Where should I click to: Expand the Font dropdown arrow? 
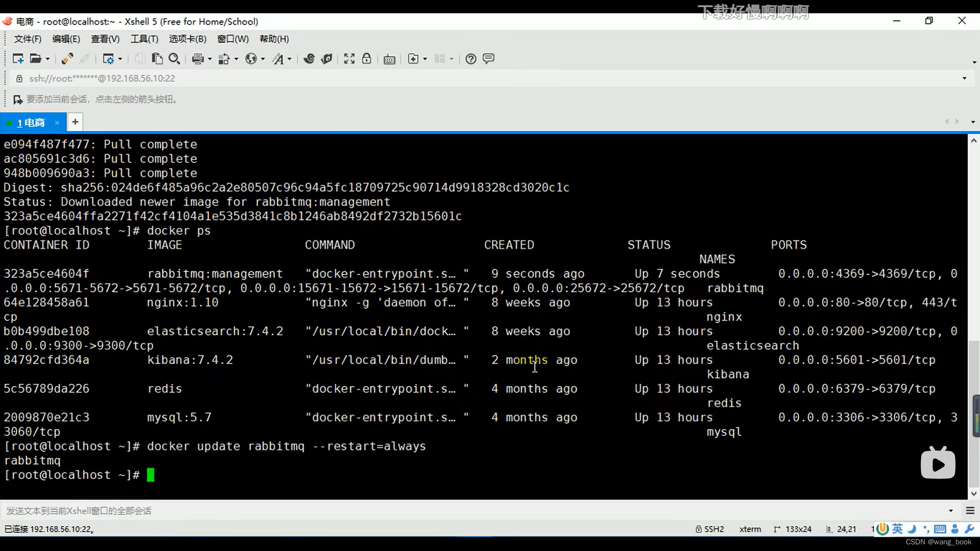[289, 59]
